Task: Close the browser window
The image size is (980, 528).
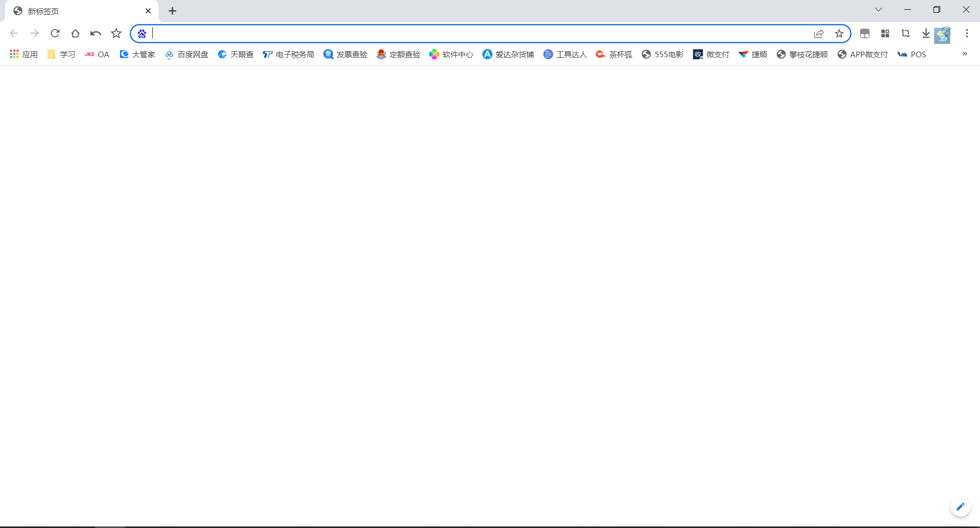Action: (x=966, y=10)
